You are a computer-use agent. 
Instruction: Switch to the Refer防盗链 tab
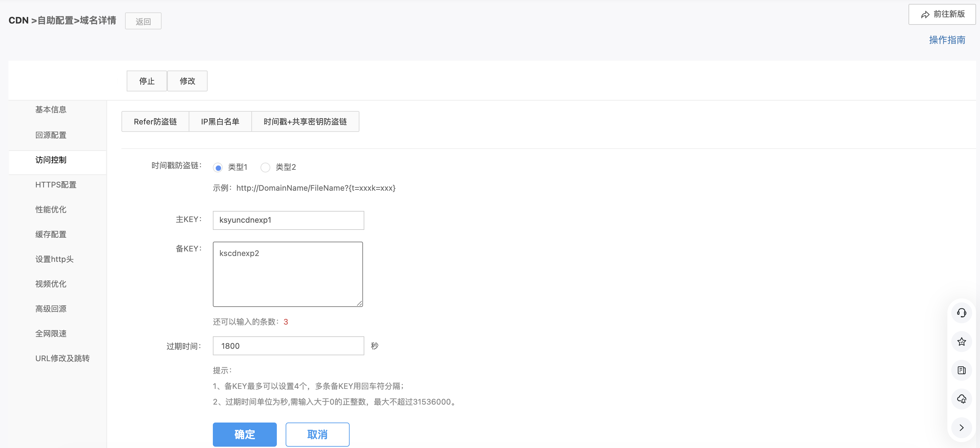pos(155,122)
